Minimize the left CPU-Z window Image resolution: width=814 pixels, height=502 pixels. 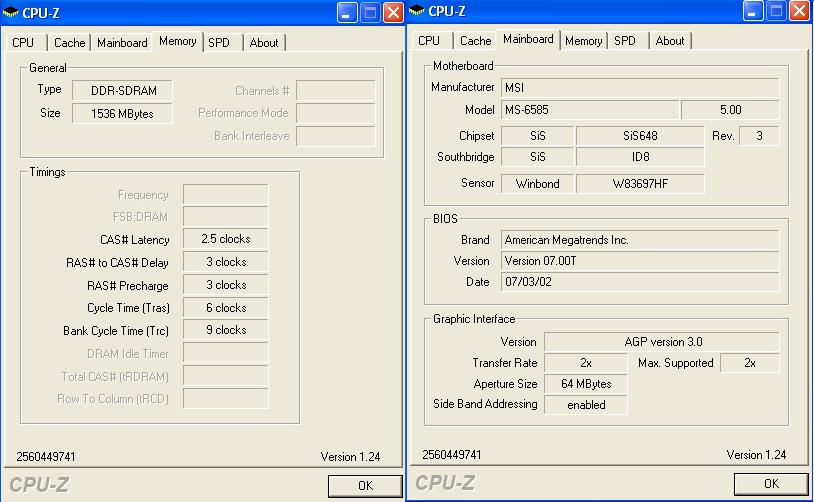(x=347, y=12)
